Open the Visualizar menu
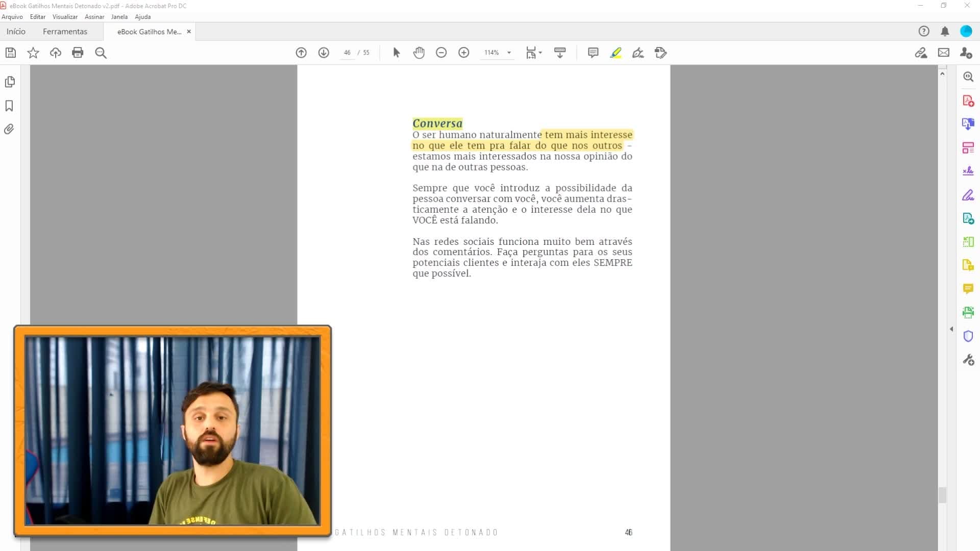Screen dimensions: 980x551 [65, 17]
